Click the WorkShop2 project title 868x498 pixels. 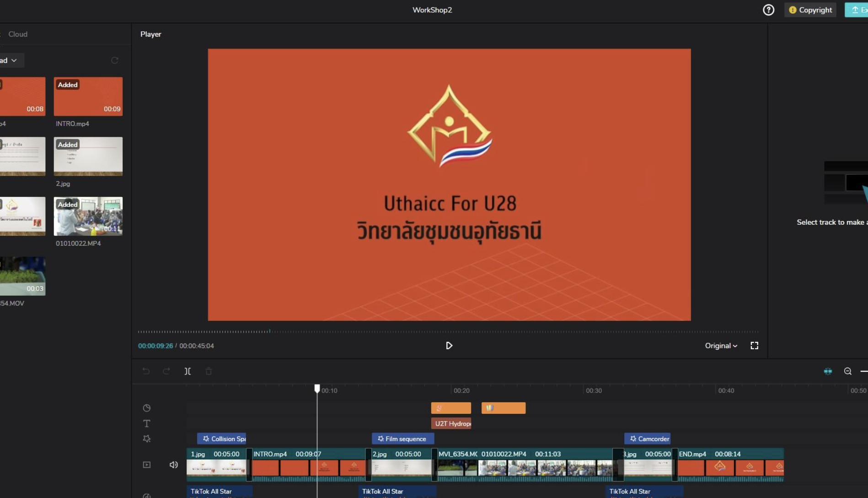pos(432,10)
